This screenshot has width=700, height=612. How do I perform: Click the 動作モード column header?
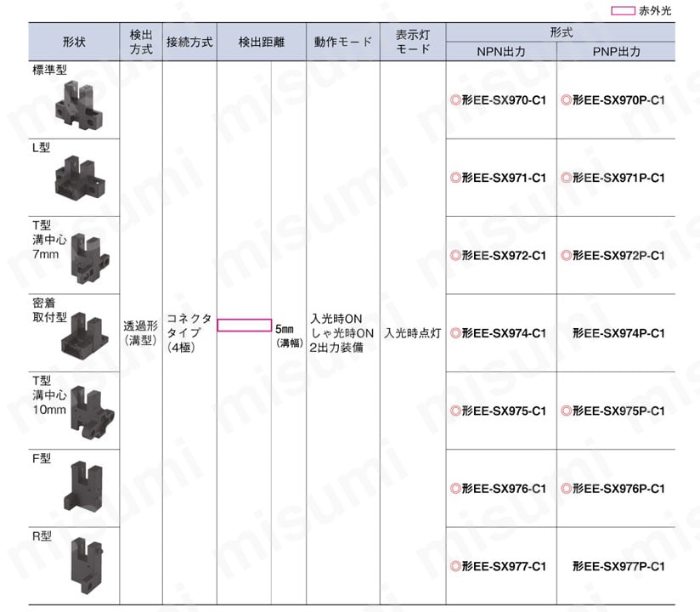[x=343, y=42]
